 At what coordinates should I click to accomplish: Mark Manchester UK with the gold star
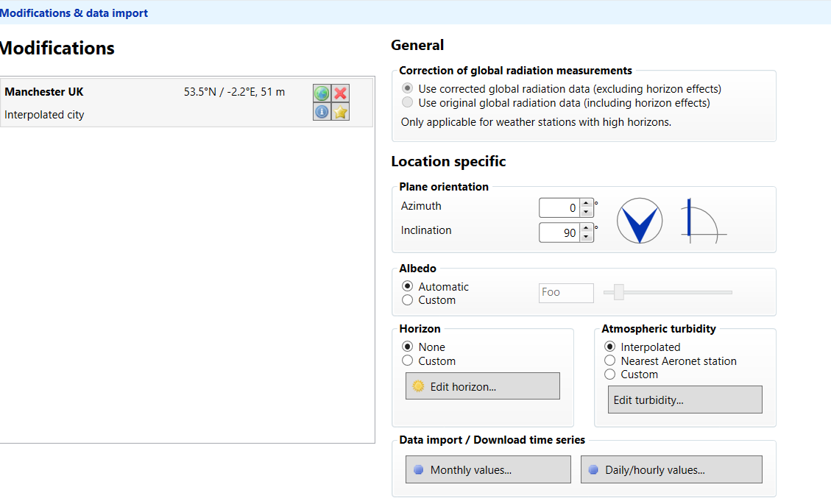click(x=340, y=112)
